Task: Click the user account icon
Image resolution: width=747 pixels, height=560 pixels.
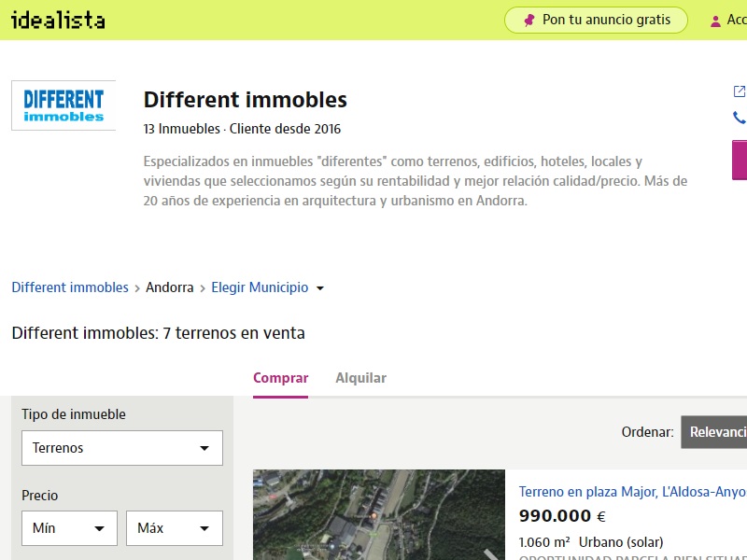Action: (715, 21)
